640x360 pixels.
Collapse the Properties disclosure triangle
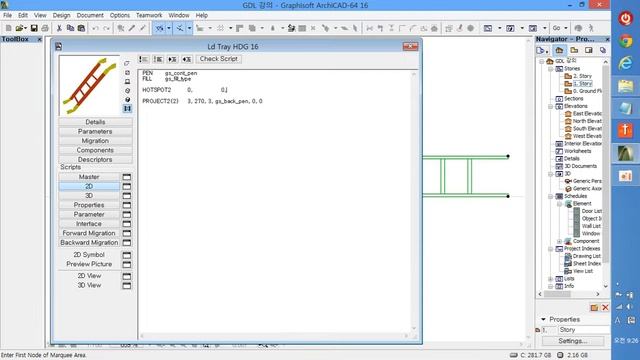point(543,319)
